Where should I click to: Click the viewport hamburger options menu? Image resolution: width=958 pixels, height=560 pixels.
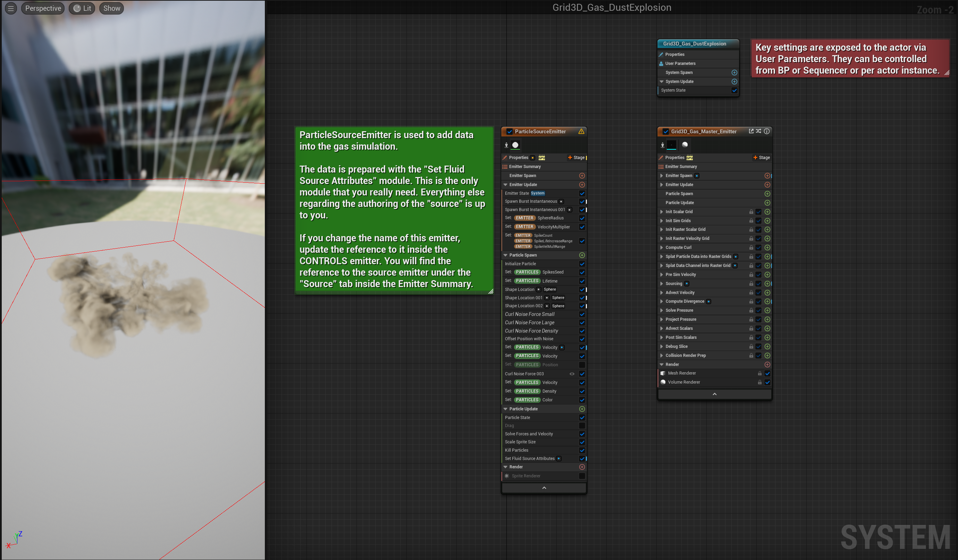point(11,8)
